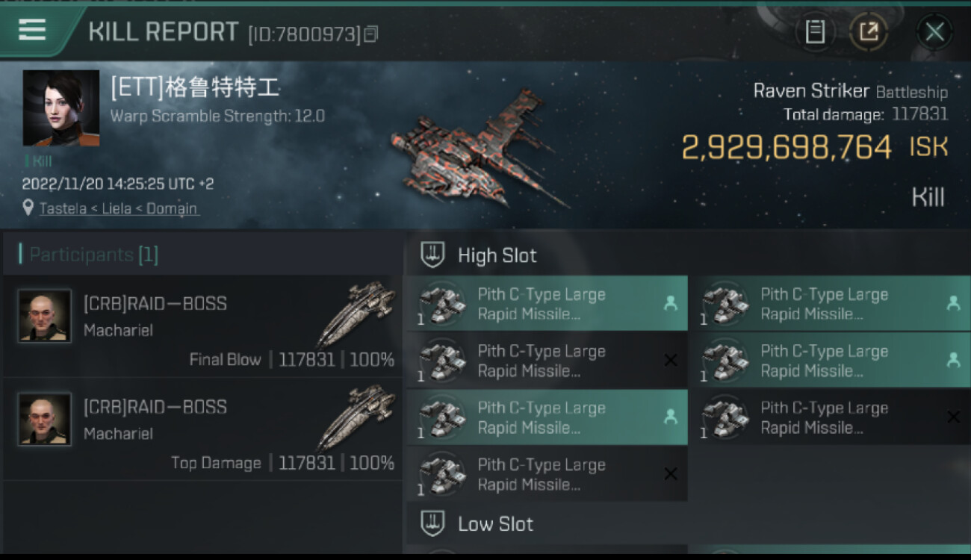Screen dimensions: 971x560
Task: Expand the Low Slot section
Action: [x=495, y=523]
